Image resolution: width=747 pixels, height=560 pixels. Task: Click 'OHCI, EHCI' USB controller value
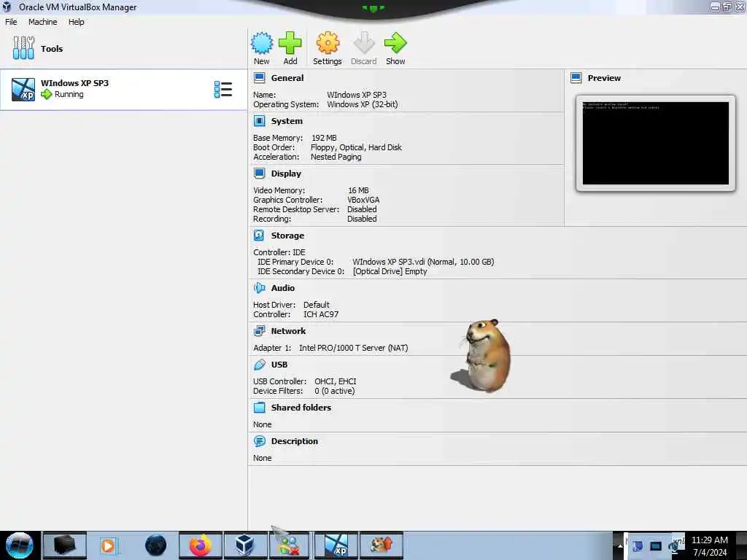click(x=336, y=381)
